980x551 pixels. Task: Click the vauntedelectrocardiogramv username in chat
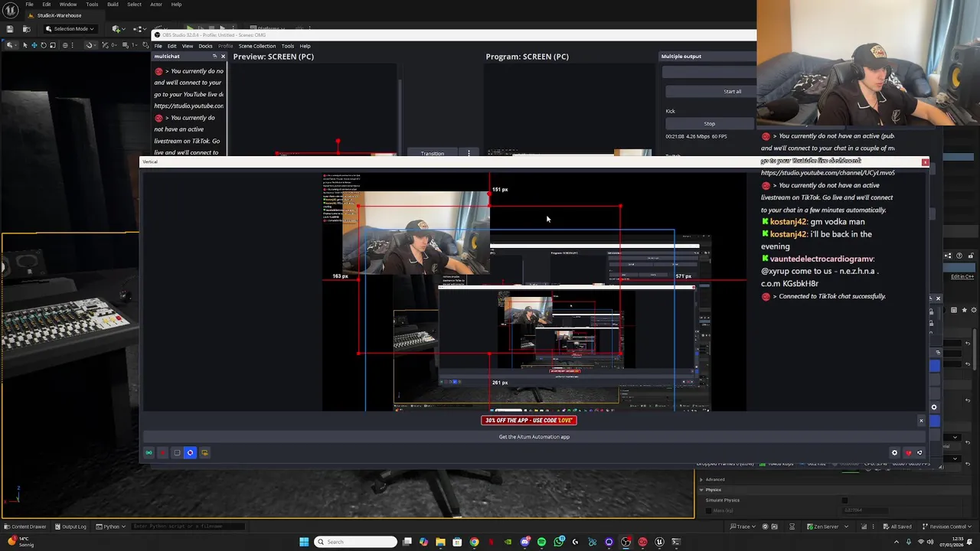(x=822, y=259)
